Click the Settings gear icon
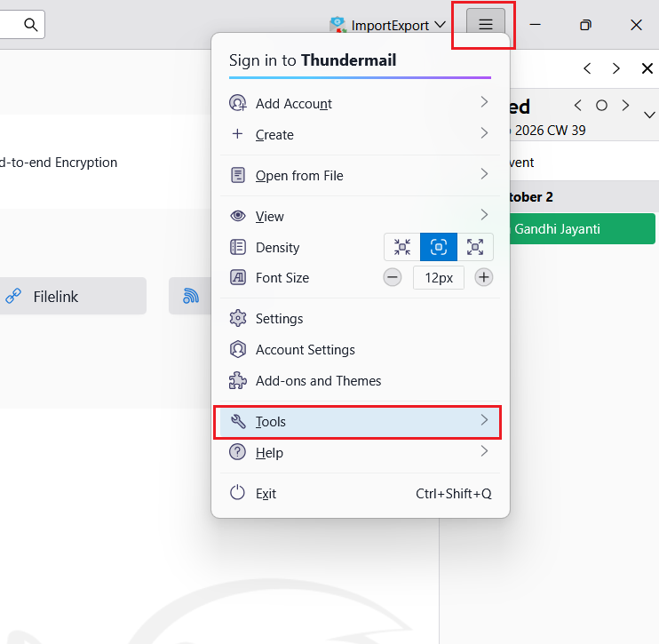The image size is (659, 644). click(237, 318)
